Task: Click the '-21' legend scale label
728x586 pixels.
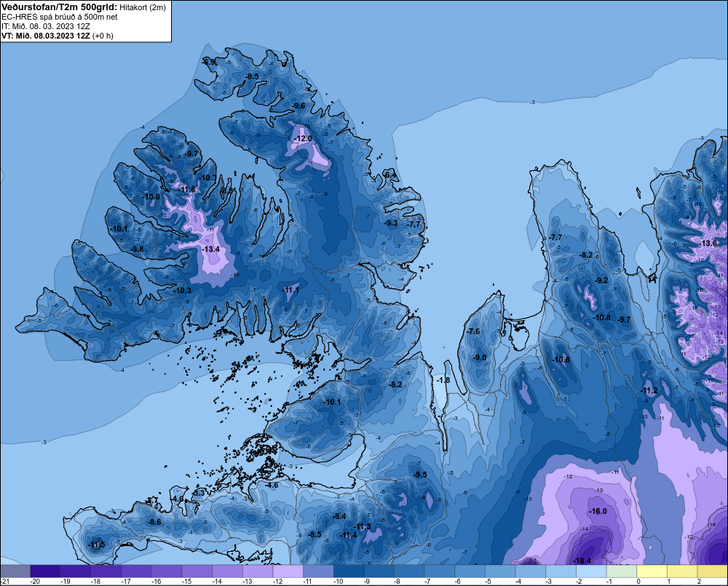Action: [x=4, y=582]
